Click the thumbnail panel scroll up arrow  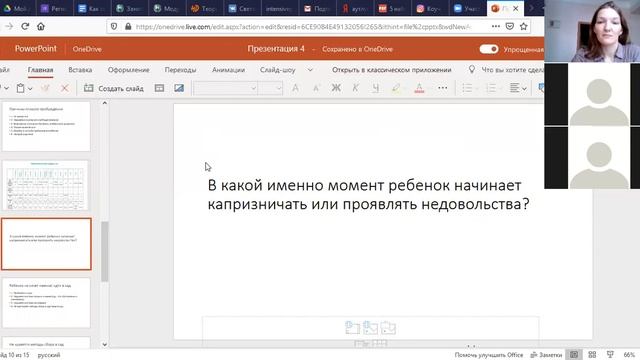pos(104,103)
